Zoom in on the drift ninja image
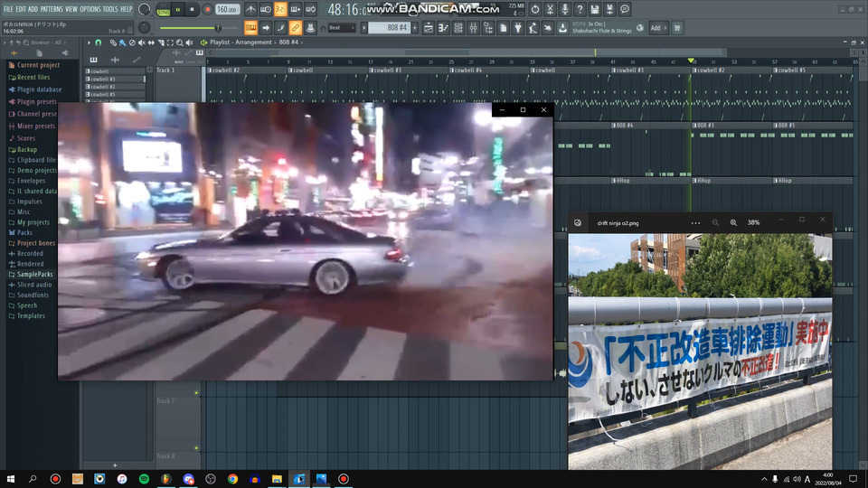Image resolution: width=868 pixels, height=488 pixels. 733,222
